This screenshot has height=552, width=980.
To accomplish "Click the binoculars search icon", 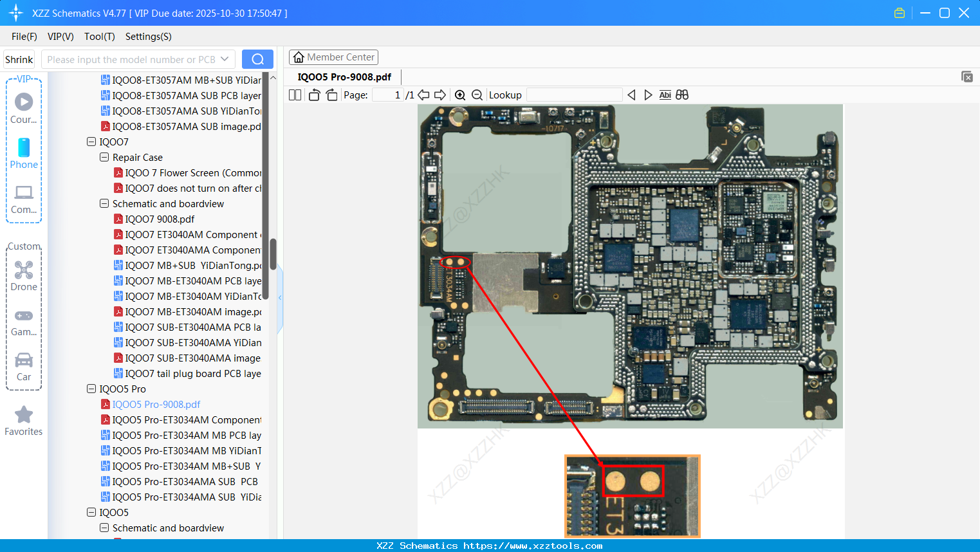I will coord(682,95).
